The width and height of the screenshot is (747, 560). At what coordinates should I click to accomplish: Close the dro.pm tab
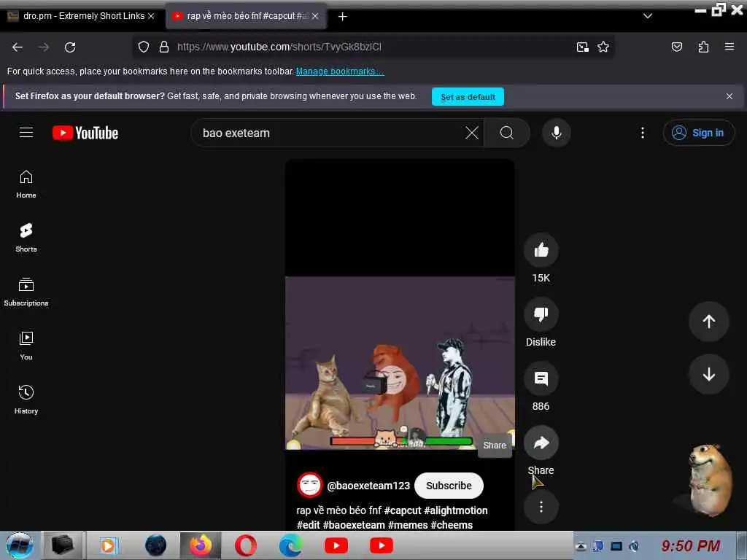coord(151,16)
